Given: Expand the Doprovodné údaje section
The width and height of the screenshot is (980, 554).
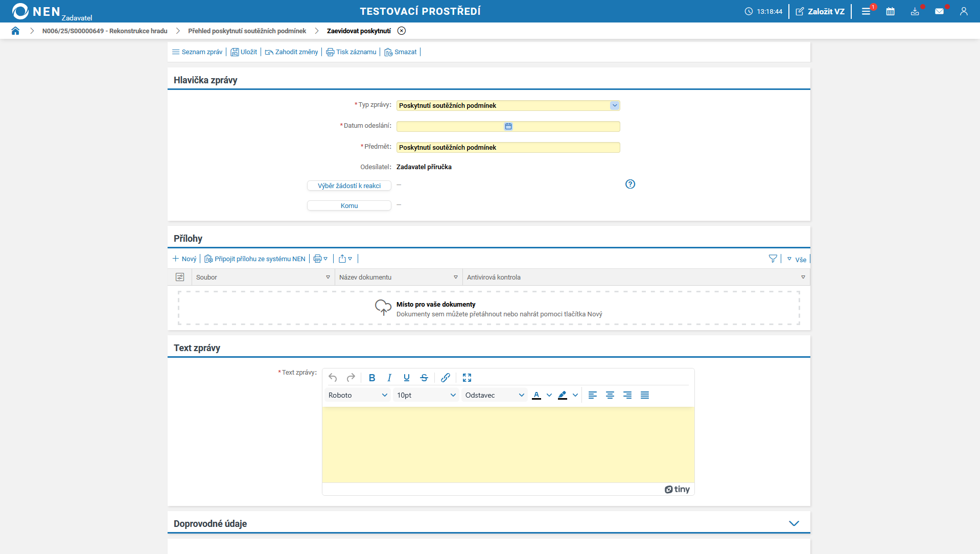Looking at the screenshot, I should (x=794, y=523).
